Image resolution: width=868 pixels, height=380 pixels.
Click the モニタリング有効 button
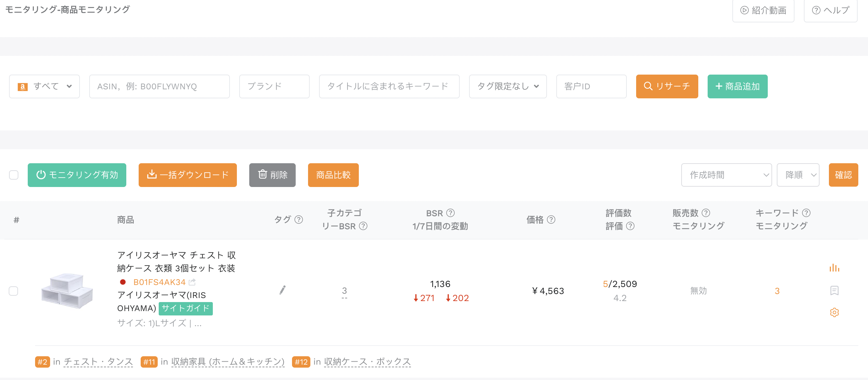pos(77,175)
